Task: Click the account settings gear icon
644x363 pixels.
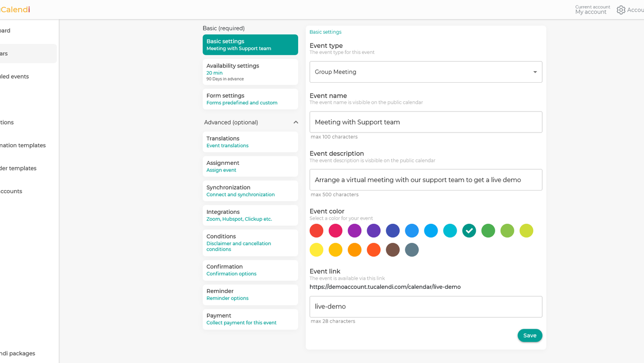Action: (621, 10)
